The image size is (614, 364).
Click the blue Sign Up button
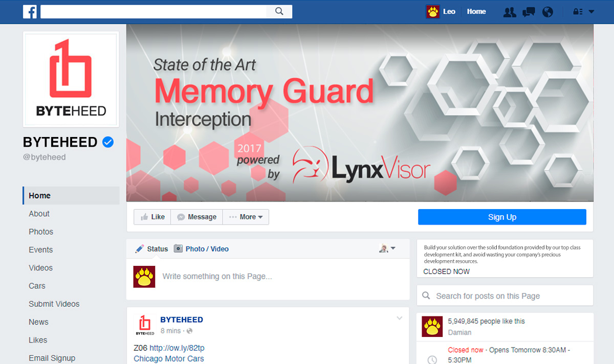502,217
